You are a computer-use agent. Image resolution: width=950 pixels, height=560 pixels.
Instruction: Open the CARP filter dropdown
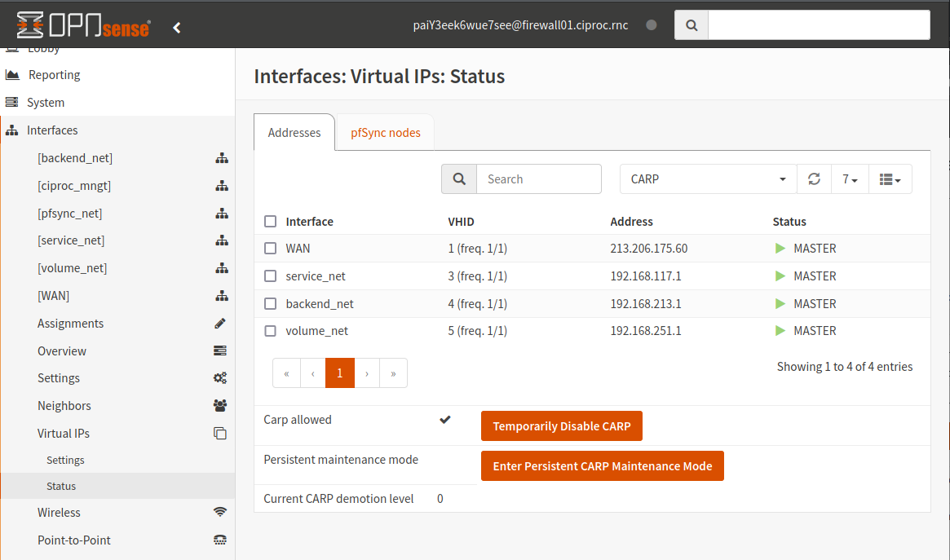click(706, 179)
